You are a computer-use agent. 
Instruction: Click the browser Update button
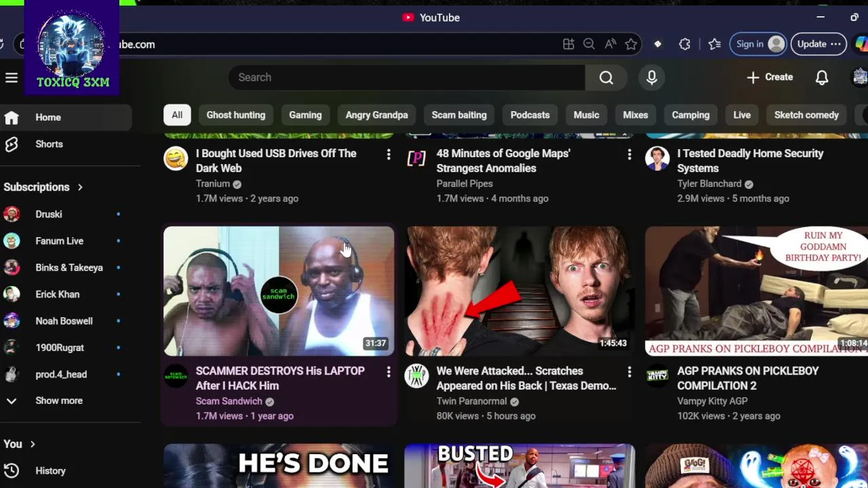(x=818, y=44)
